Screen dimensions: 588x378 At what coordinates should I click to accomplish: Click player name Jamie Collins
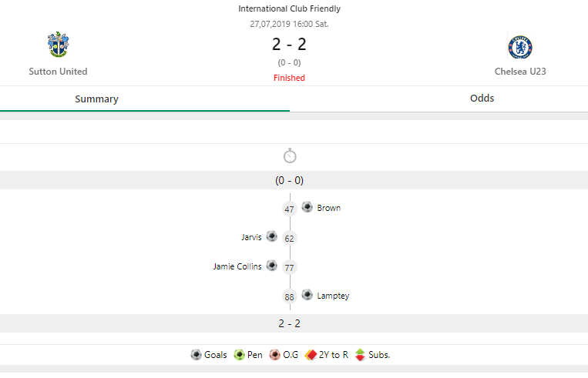[x=238, y=266]
